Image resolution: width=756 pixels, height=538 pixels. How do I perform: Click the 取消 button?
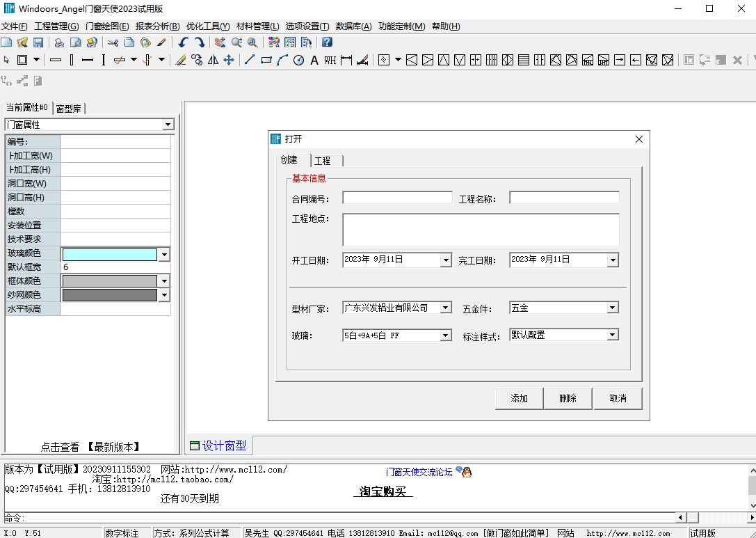pyautogui.click(x=618, y=399)
